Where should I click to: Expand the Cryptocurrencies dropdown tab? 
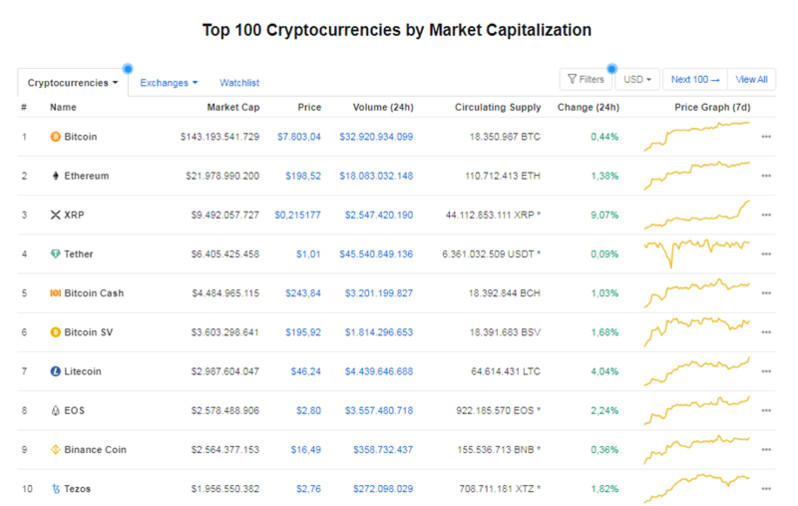(73, 82)
